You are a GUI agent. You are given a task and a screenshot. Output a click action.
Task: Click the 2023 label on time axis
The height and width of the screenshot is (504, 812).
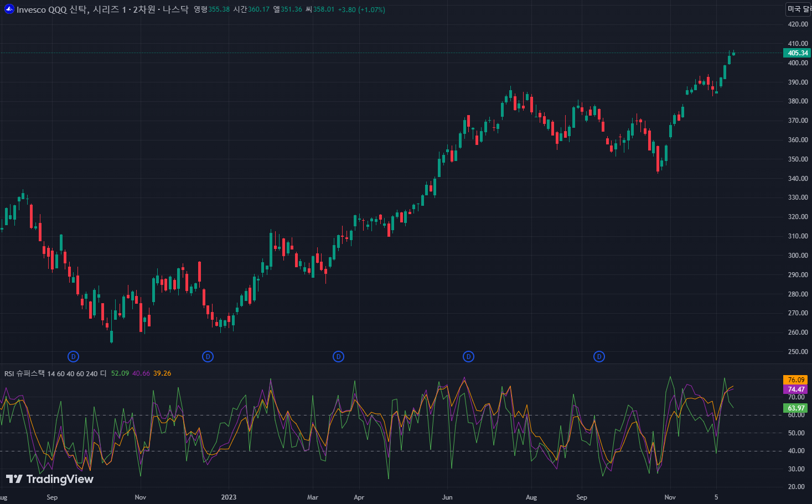pyautogui.click(x=229, y=497)
